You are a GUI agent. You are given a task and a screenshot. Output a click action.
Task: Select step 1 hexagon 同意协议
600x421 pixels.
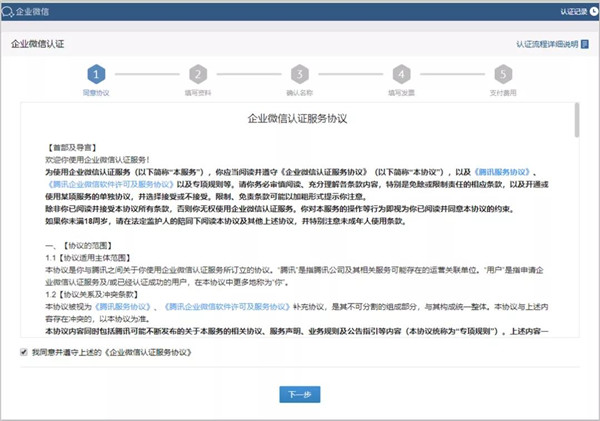(96, 74)
